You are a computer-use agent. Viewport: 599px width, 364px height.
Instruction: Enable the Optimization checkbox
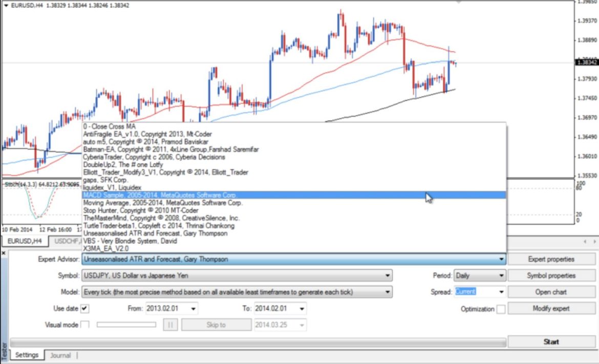[x=500, y=308]
